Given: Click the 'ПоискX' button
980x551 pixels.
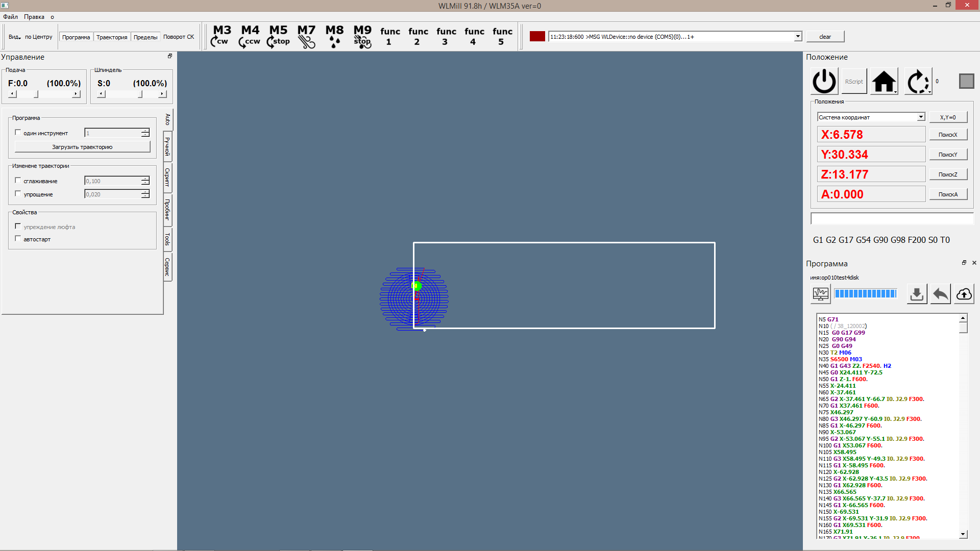Looking at the screenshot, I should pyautogui.click(x=948, y=135).
